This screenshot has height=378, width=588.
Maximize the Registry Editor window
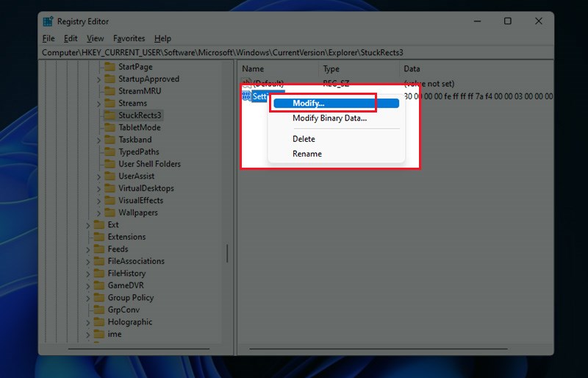[x=508, y=21]
